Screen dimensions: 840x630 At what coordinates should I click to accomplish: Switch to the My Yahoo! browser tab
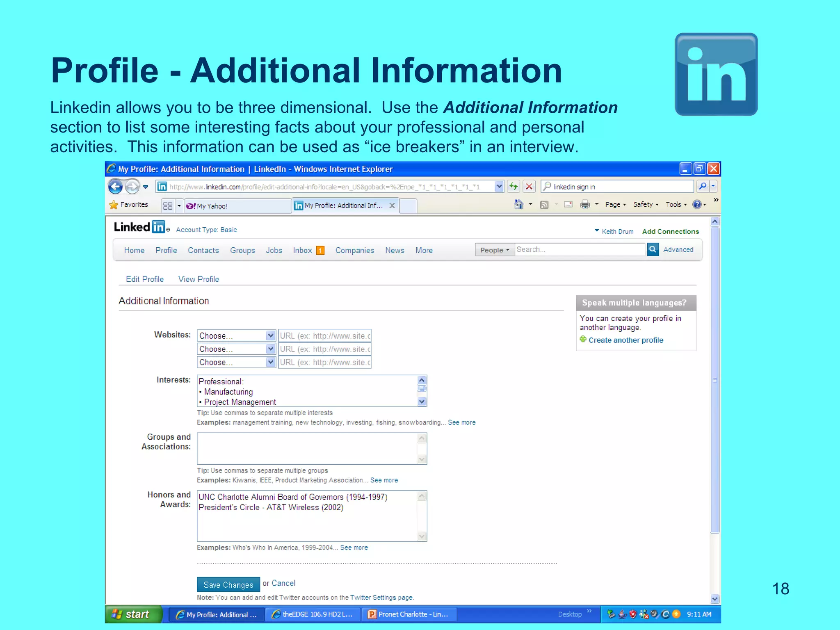pos(237,206)
